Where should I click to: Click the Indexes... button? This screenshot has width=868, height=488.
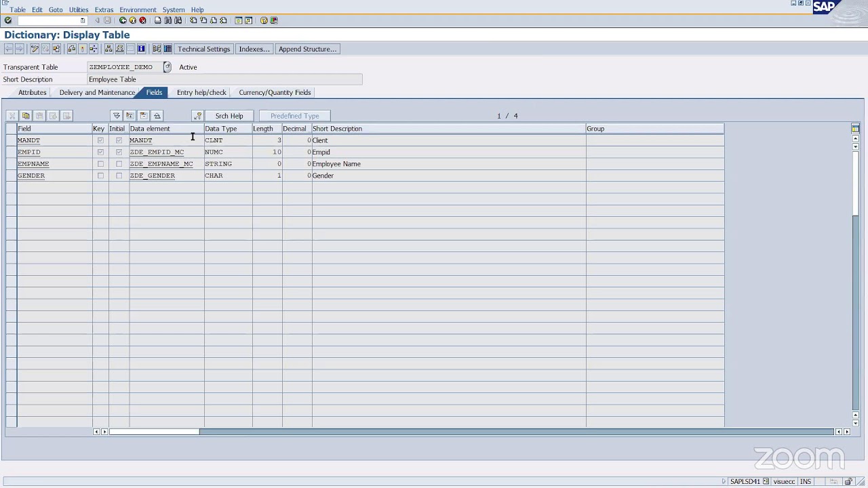pos(254,49)
